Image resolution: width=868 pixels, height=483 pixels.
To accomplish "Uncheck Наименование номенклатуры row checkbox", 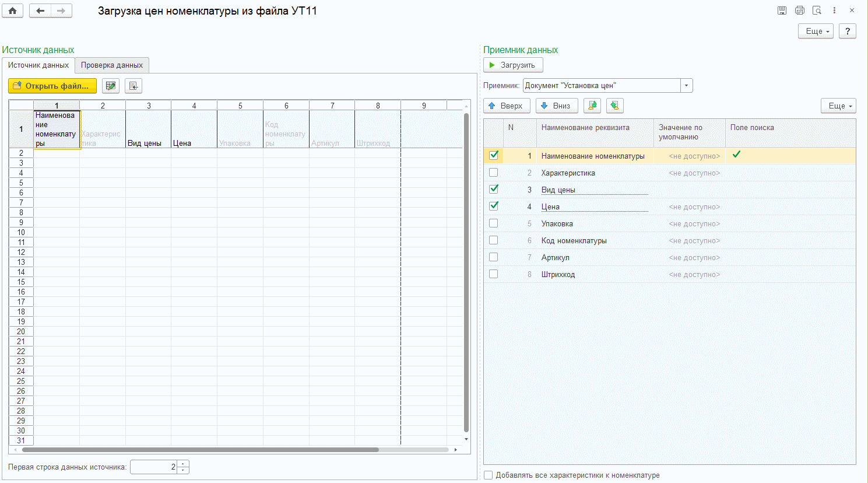I will click(494, 155).
